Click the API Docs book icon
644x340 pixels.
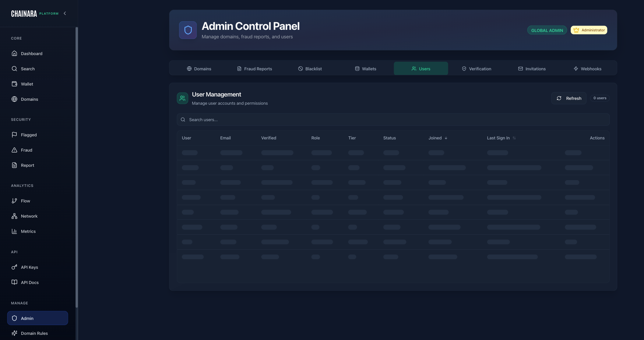coord(14,282)
